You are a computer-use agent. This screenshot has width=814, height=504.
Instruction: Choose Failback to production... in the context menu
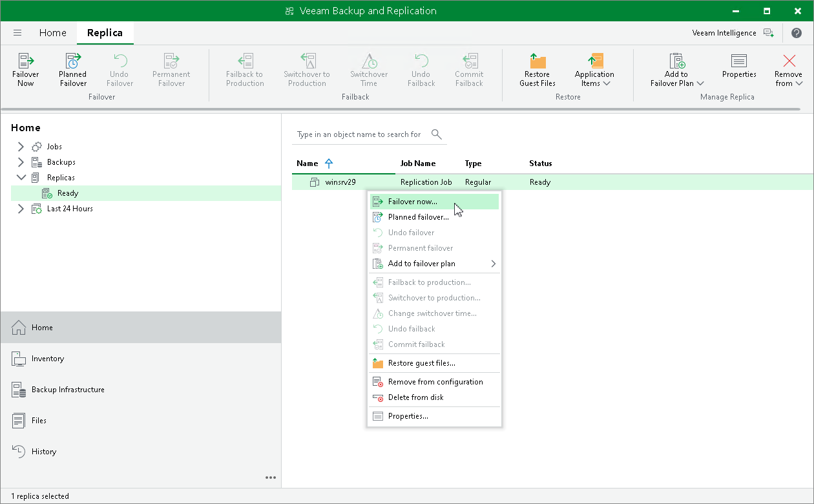tap(434, 282)
